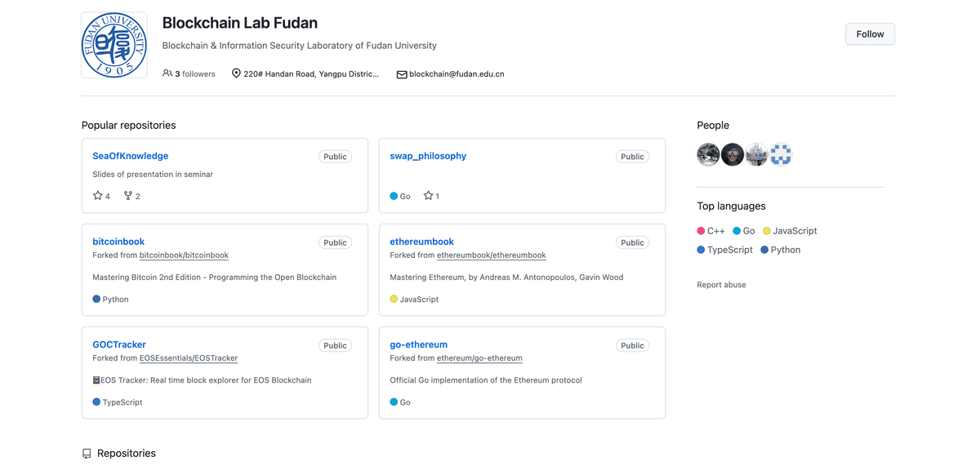
Task: Open the SeaOfKnowledge repository
Action: [131, 156]
